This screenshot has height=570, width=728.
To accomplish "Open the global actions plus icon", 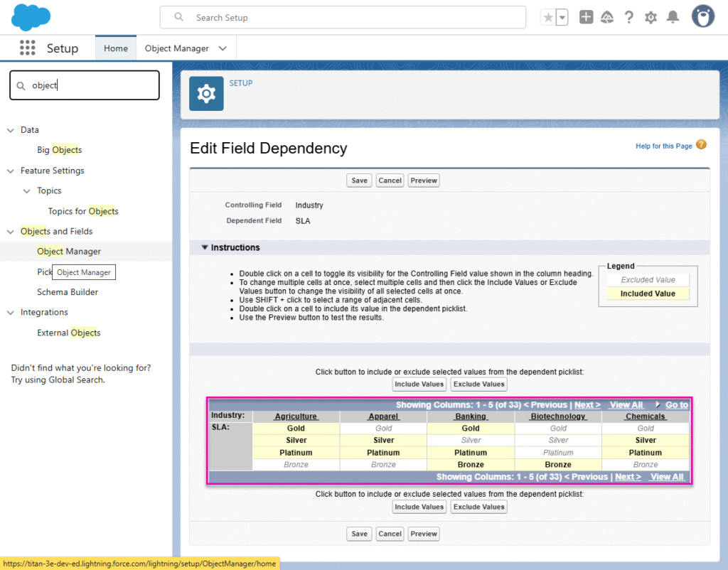I will [586, 18].
